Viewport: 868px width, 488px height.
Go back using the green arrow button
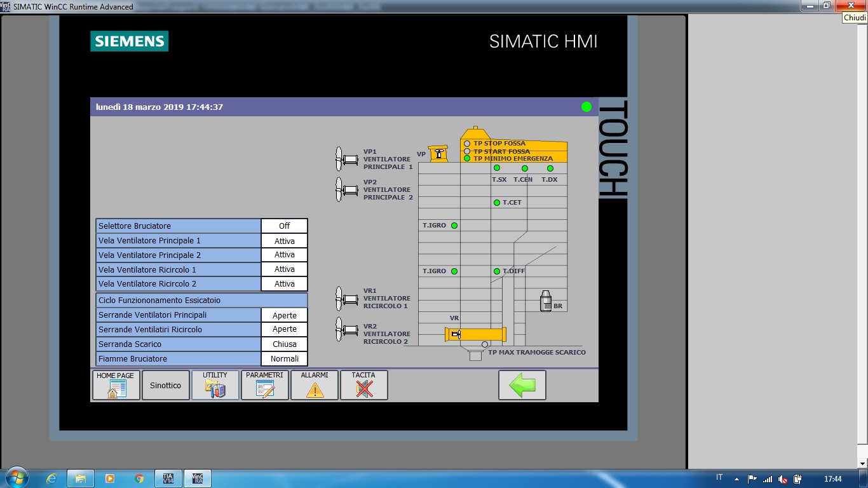[522, 385]
